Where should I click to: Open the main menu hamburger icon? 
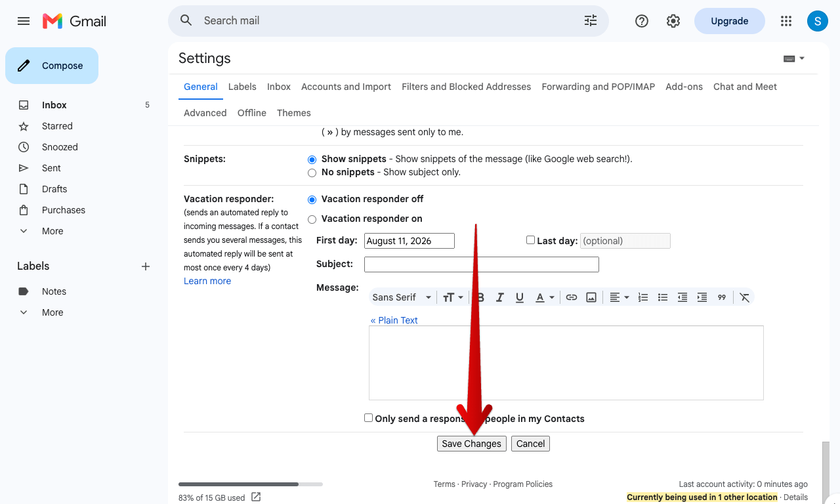pos(24,21)
